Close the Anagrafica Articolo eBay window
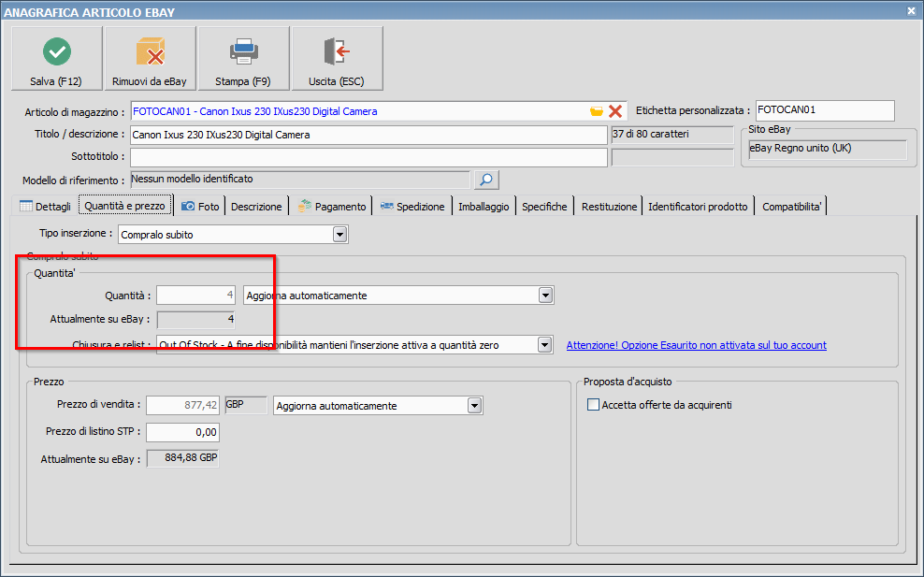Viewport: 924px width, 577px height. pyautogui.click(x=911, y=10)
